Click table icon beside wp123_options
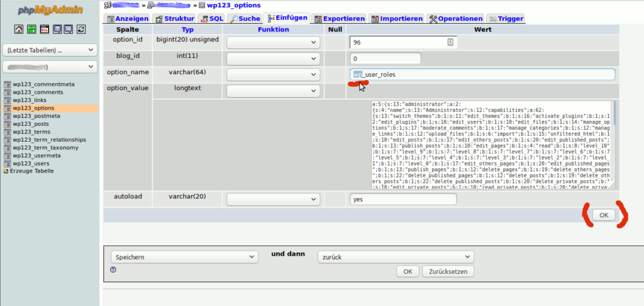 tap(7, 108)
